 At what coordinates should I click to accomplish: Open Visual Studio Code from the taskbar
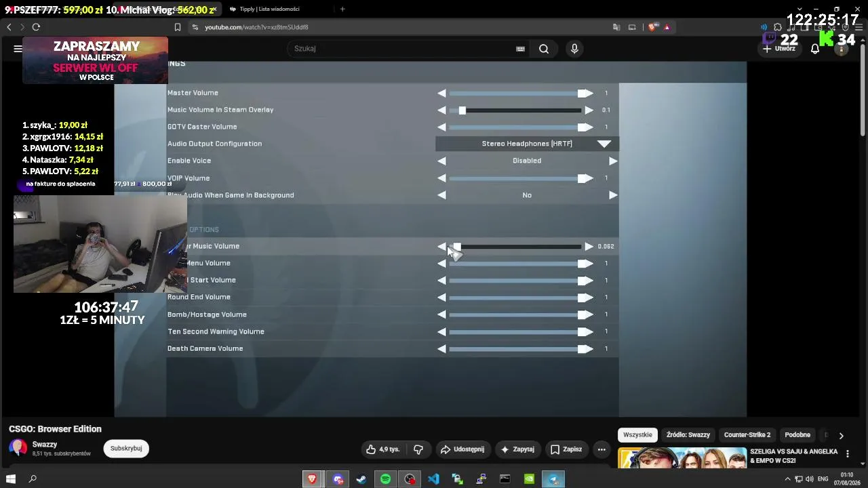[x=433, y=479]
